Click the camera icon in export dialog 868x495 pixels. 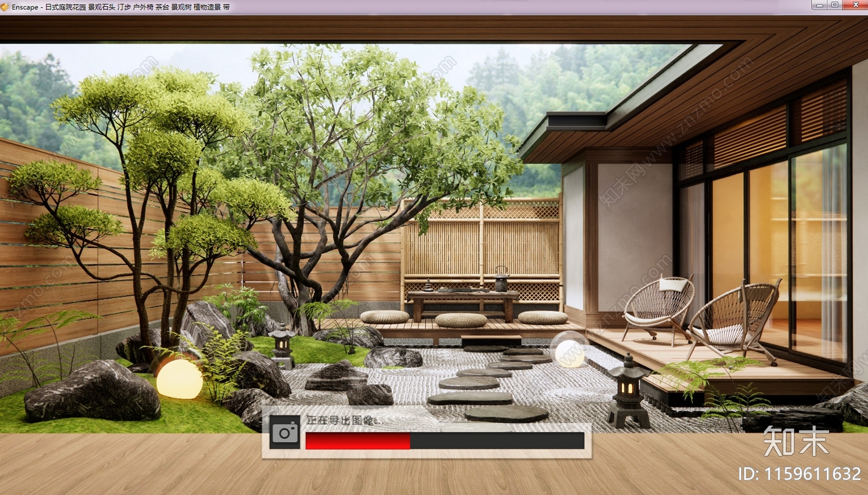tap(285, 433)
